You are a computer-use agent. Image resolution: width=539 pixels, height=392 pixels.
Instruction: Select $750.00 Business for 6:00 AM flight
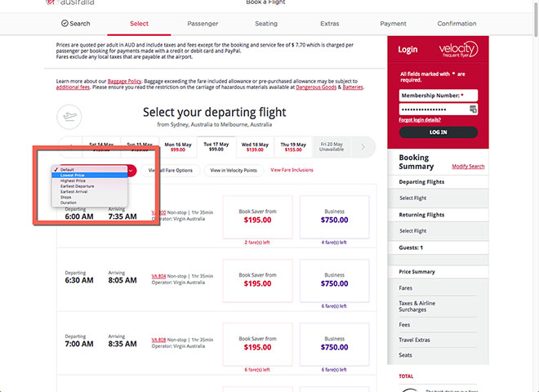click(x=335, y=217)
